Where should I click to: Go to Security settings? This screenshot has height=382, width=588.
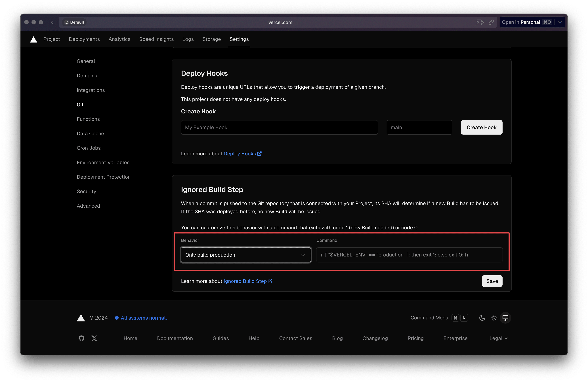pyautogui.click(x=86, y=192)
